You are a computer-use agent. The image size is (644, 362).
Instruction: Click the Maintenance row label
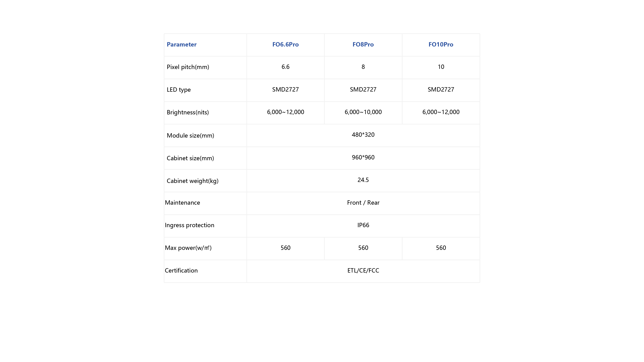(182, 203)
